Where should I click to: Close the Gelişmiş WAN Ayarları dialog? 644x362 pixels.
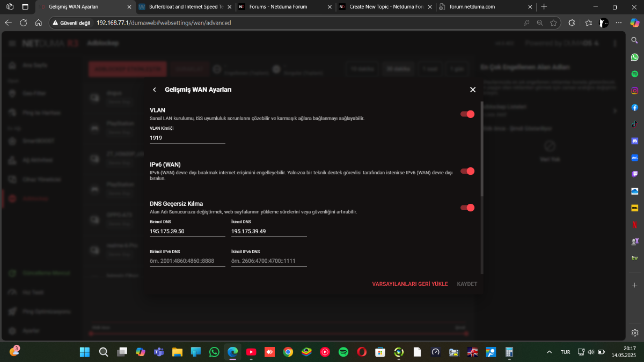tap(473, 90)
